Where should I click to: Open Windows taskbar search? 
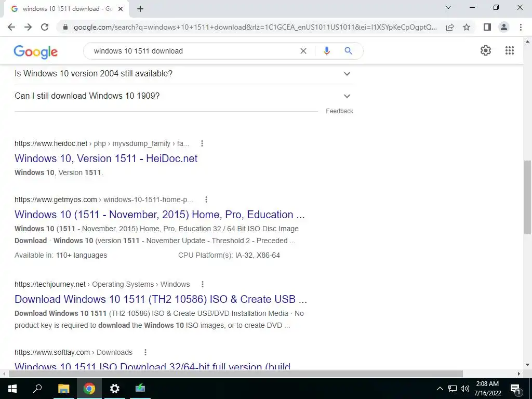pyautogui.click(x=37, y=389)
